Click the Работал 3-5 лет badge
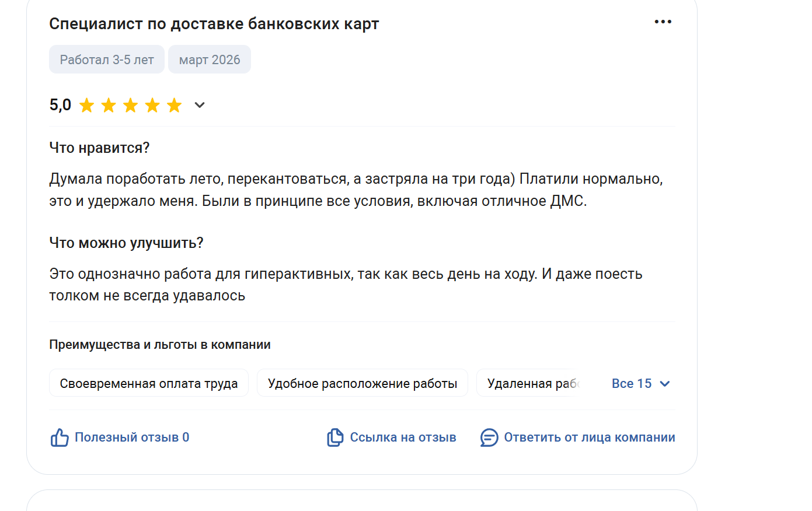Image resolution: width=812 pixels, height=511 pixels. point(107,60)
